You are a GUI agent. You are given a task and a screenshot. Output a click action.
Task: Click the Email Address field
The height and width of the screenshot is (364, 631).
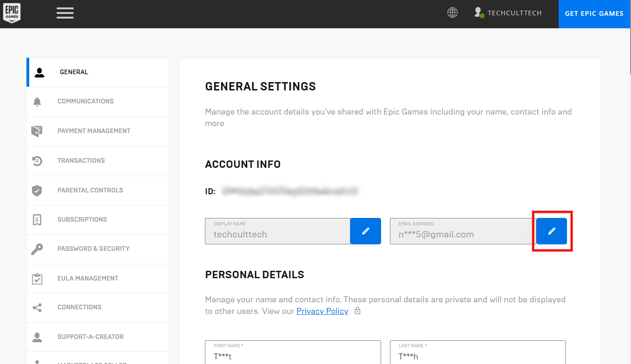coord(463,231)
